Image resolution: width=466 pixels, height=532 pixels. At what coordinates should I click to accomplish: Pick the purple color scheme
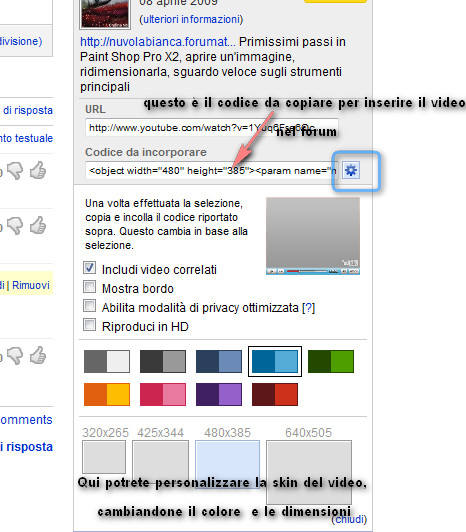pos(219,394)
